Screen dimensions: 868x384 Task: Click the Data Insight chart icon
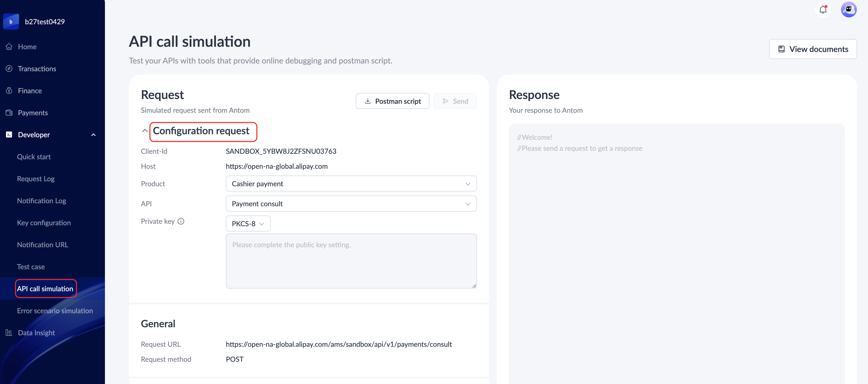click(9, 333)
